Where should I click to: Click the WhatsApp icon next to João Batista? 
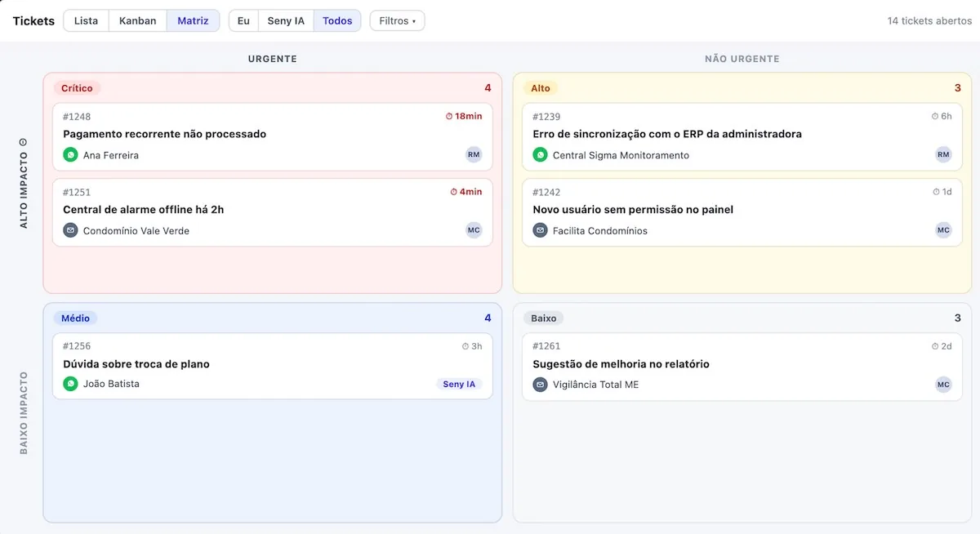(70, 383)
